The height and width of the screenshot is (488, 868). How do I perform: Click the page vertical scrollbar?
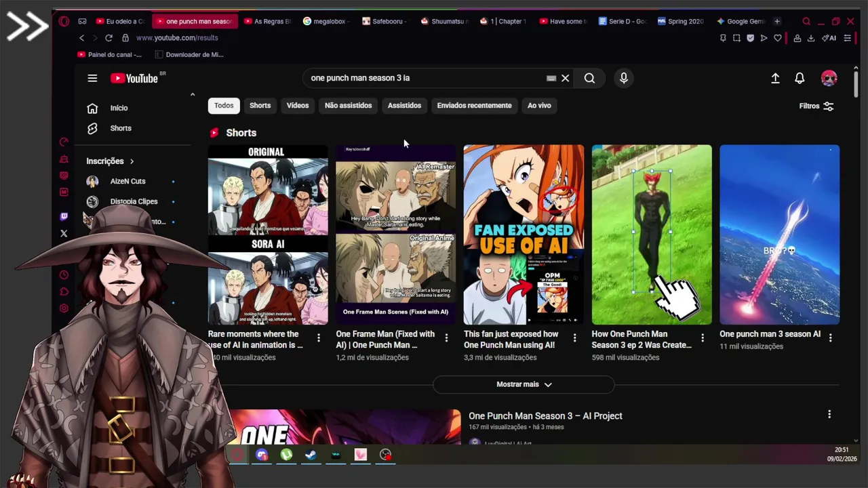coord(856,85)
